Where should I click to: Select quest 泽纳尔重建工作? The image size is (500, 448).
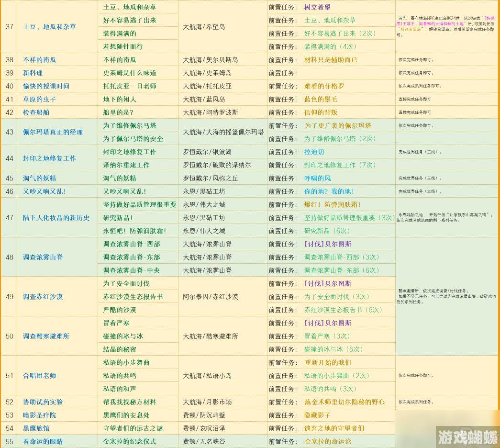pos(126,165)
